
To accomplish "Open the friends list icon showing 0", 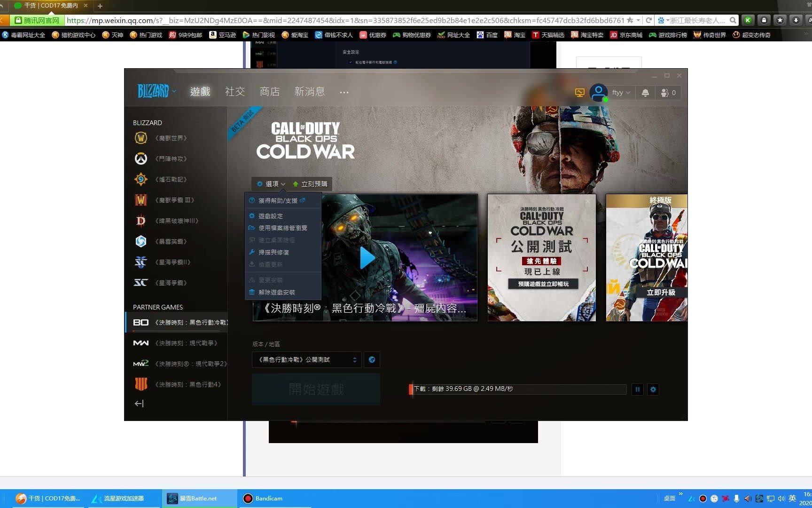I will (668, 92).
